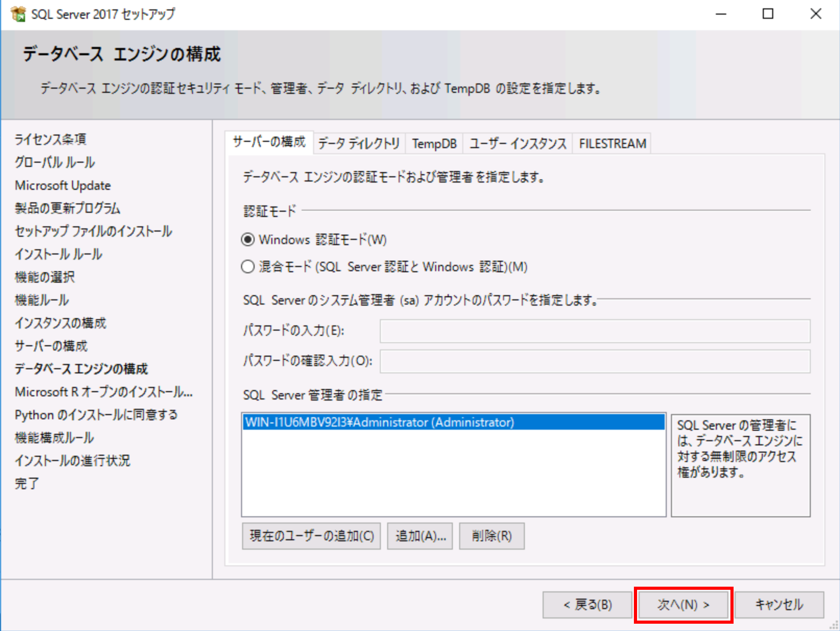
Task: Click インストール ルール step in sidebar
Action: [58, 254]
